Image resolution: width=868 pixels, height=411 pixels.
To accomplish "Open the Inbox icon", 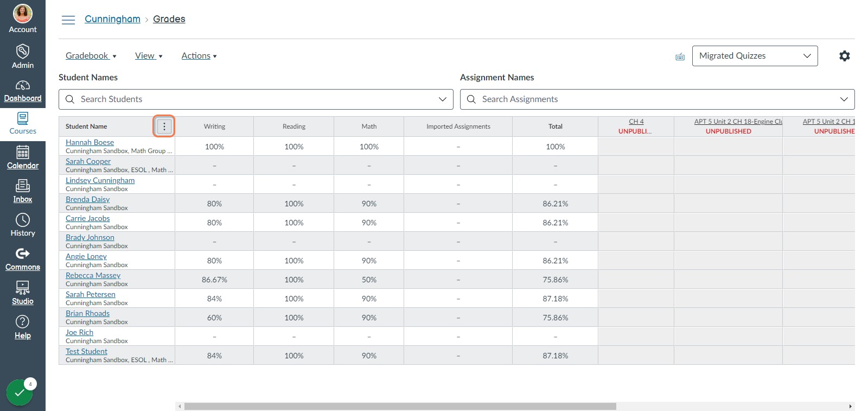I will 23,186.
